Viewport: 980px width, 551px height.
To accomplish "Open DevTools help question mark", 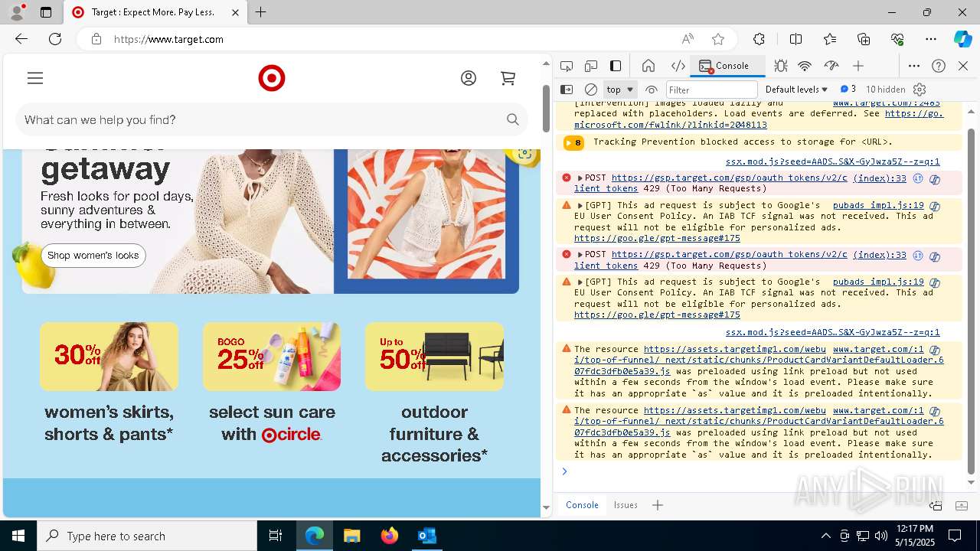I will (x=939, y=66).
